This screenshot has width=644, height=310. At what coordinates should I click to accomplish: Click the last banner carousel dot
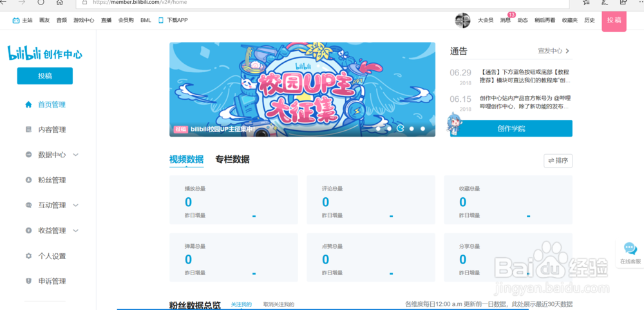tap(422, 129)
